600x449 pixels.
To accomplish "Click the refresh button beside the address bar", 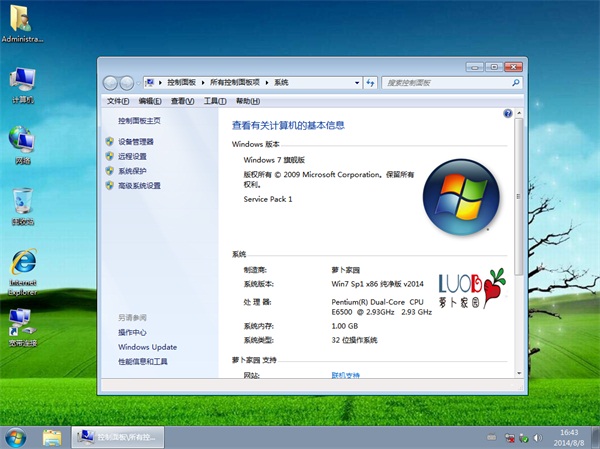I will (x=370, y=82).
